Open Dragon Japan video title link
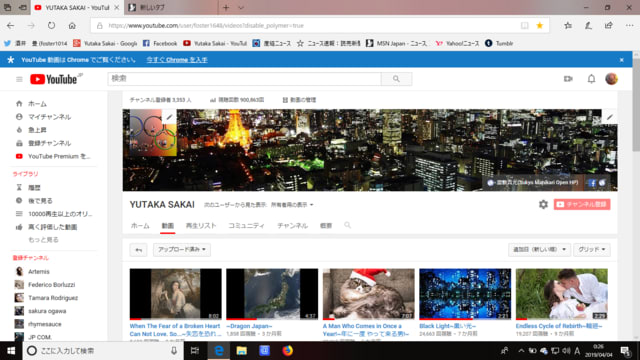Image resolution: width=640 pixels, height=360 pixels. click(x=249, y=326)
